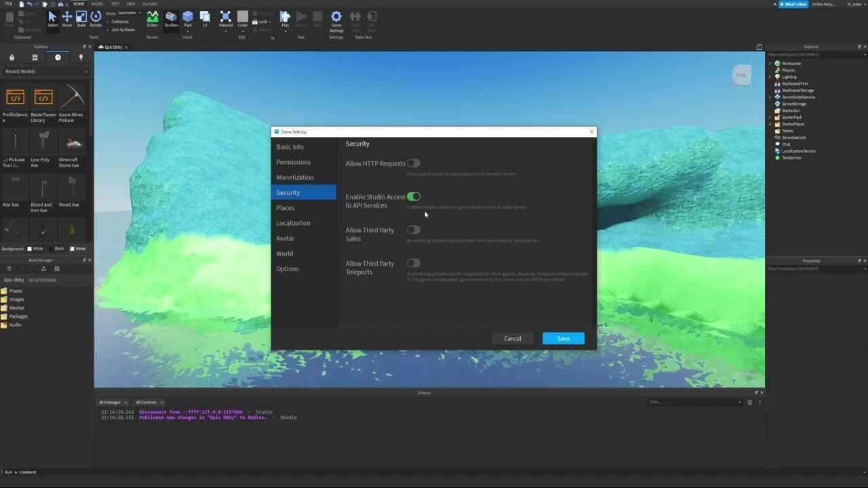Cancel the Game Settings dialog
Screen dimensions: 868x488
513,338
